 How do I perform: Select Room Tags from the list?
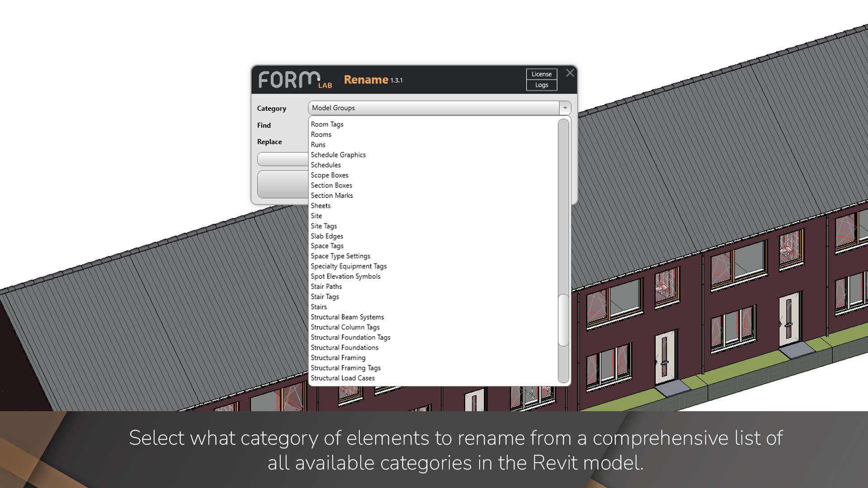click(x=327, y=124)
